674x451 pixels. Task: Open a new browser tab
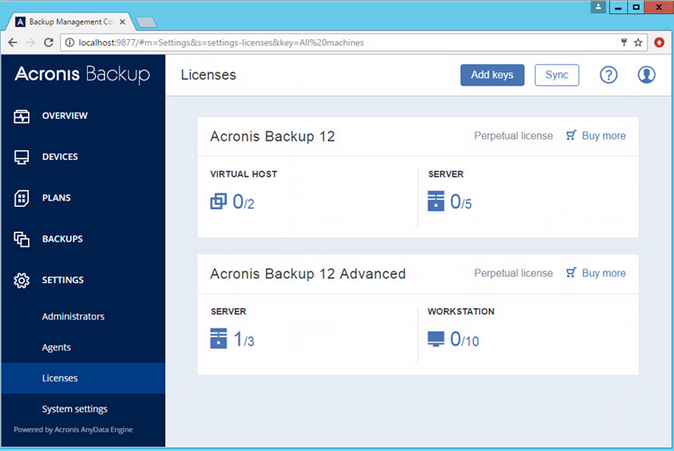coord(146,22)
